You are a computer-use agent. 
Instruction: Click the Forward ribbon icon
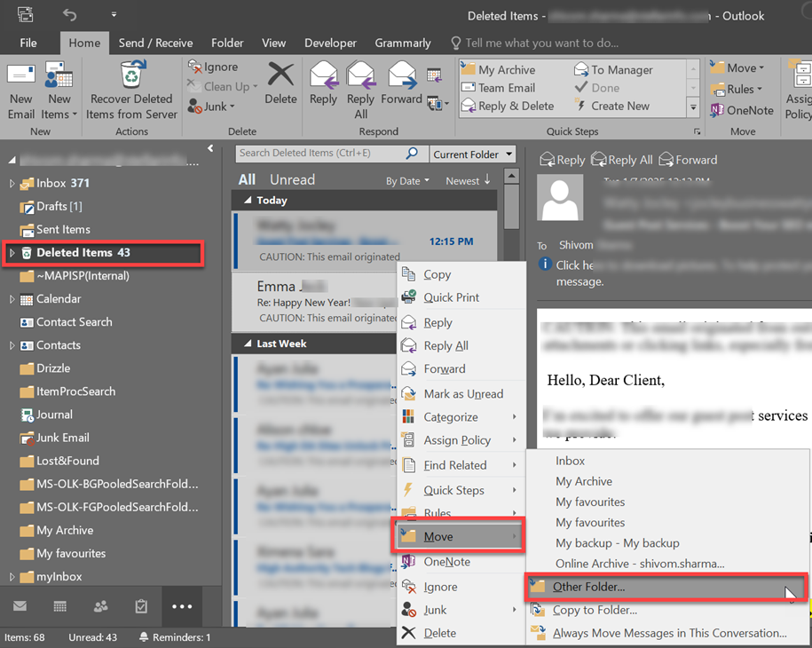click(402, 78)
